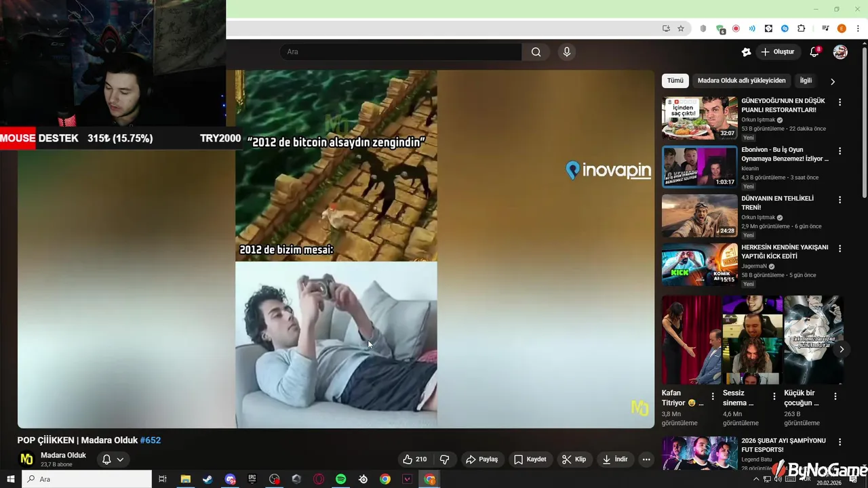Click the Windows taskbar Ara search box

[87, 479]
